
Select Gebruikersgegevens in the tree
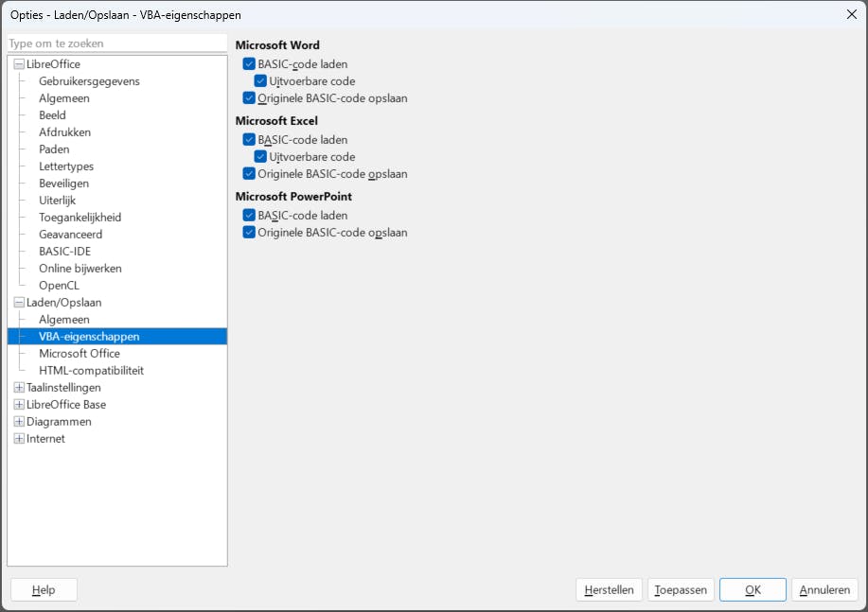pyautogui.click(x=89, y=81)
